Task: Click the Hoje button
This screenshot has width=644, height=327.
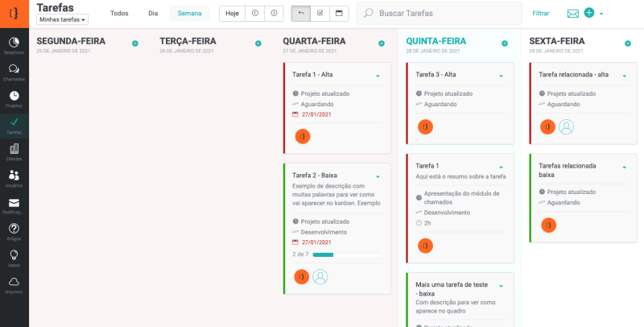Action: pos(232,14)
